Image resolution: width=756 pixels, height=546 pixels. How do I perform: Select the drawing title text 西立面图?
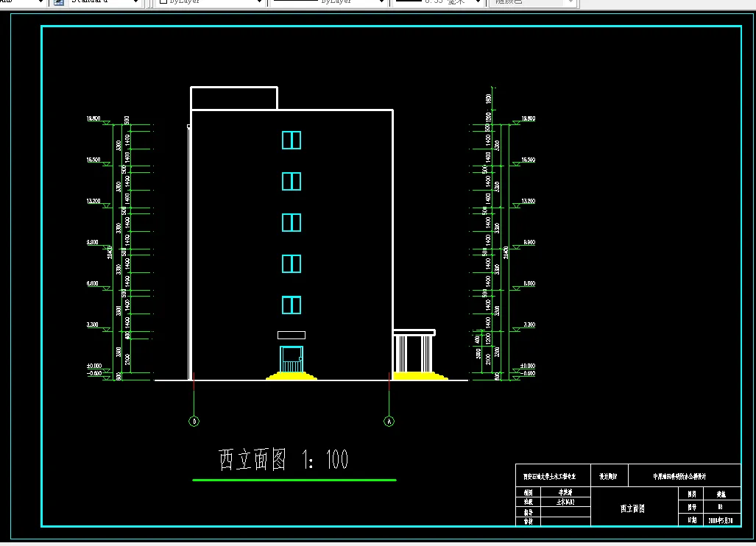click(252, 459)
